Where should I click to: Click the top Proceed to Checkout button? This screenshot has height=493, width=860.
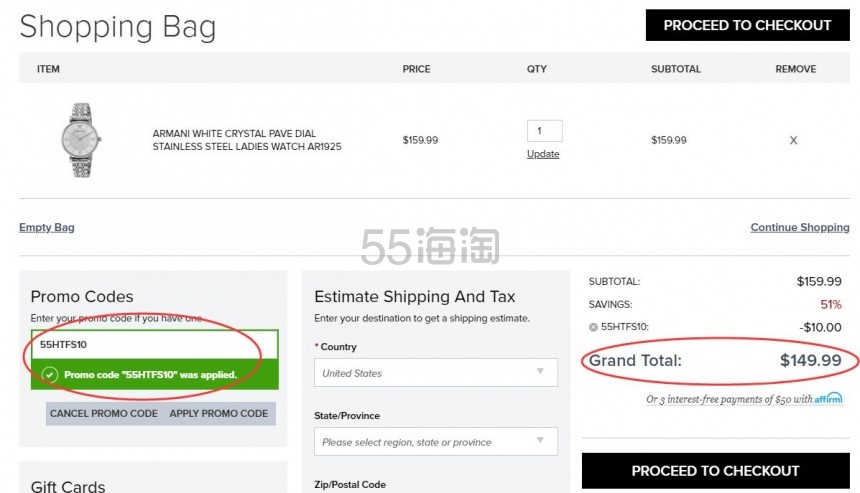pyautogui.click(x=747, y=25)
